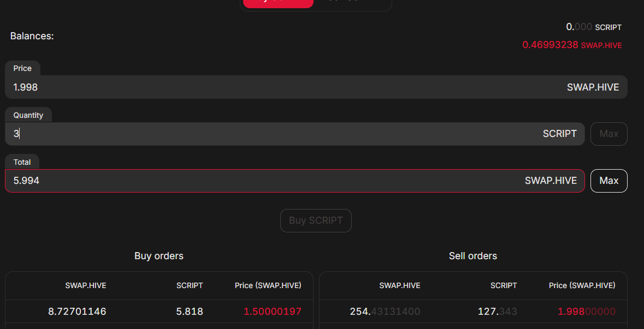Click the 8.72701146 SWAP.HIVE buy order amount

[77, 312]
